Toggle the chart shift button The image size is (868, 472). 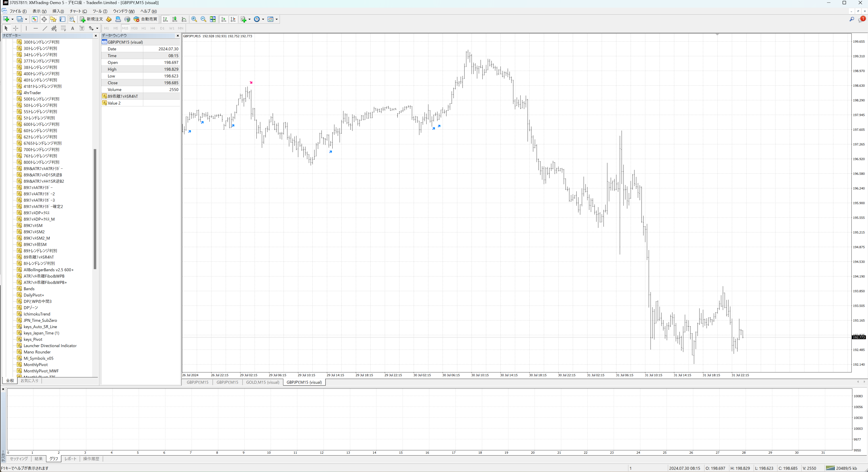[233, 19]
